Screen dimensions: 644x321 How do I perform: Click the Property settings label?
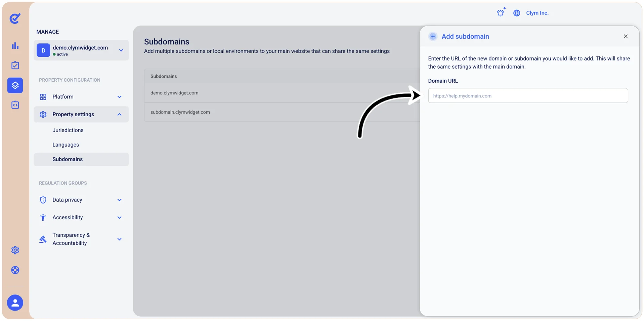(x=73, y=114)
